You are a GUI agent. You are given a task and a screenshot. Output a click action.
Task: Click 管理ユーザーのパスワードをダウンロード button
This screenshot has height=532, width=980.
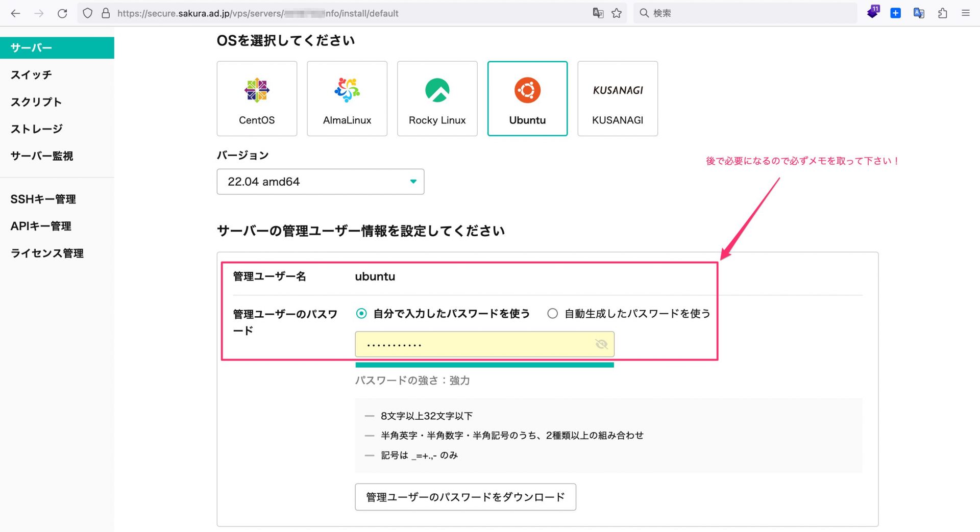click(465, 497)
